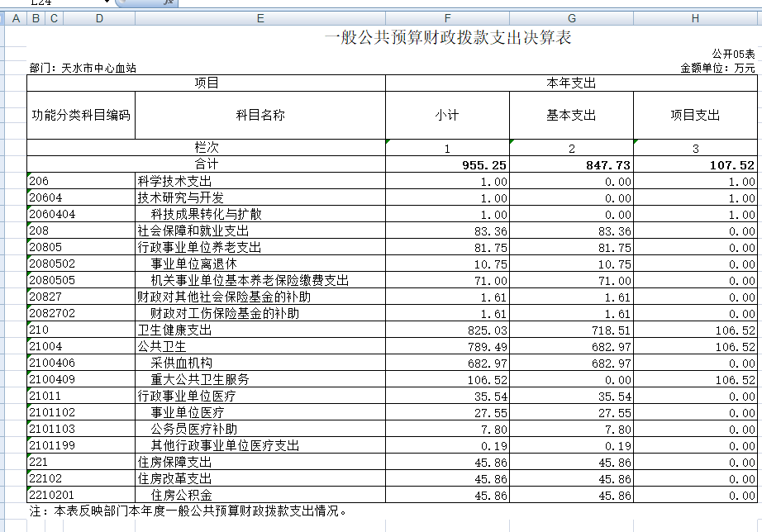Select column H header
Image resolution: width=762 pixels, height=532 pixels.
coord(695,18)
